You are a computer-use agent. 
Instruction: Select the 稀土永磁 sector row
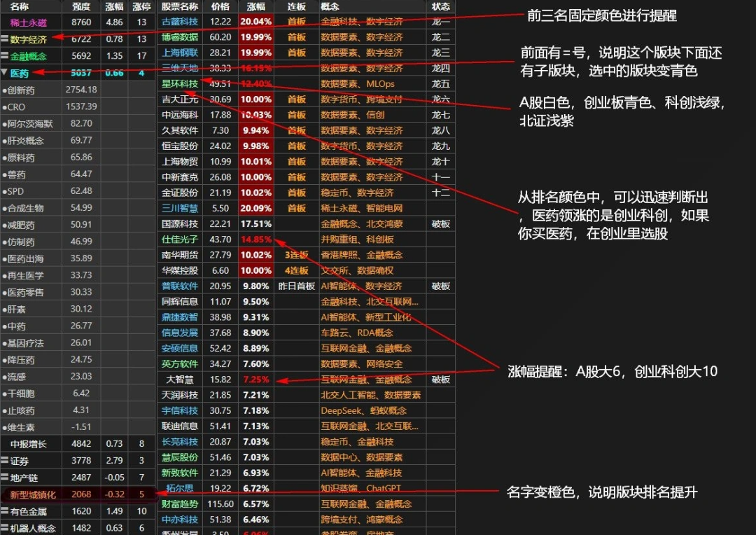coord(78,22)
